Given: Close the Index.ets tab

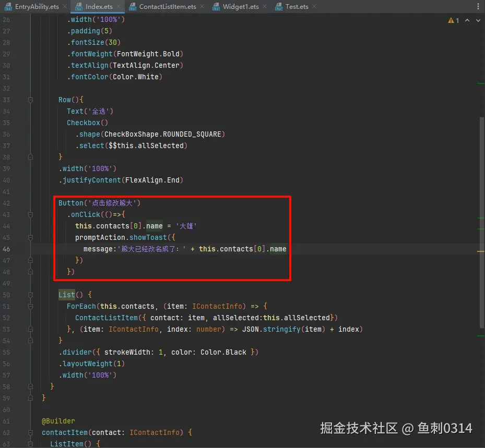Looking at the screenshot, I should (x=119, y=6).
